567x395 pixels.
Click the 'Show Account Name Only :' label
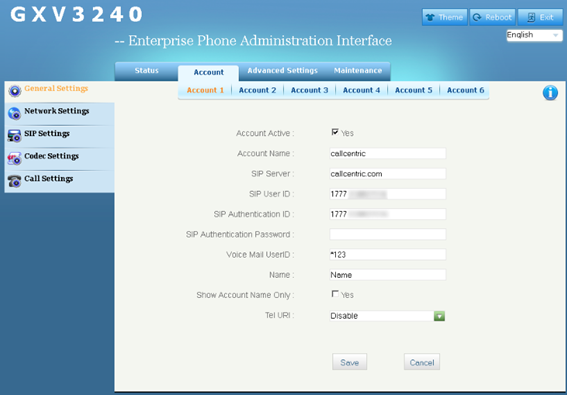(x=245, y=295)
